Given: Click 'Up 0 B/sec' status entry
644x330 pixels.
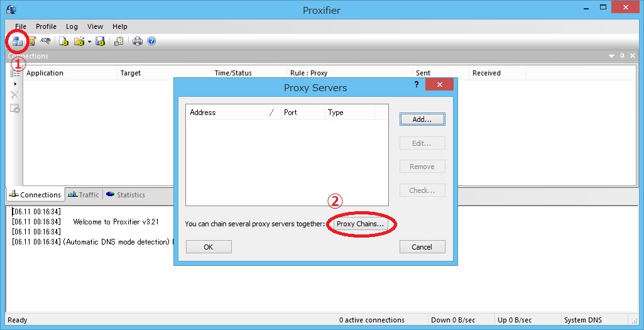Looking at the screenshot, I should 515,320.
